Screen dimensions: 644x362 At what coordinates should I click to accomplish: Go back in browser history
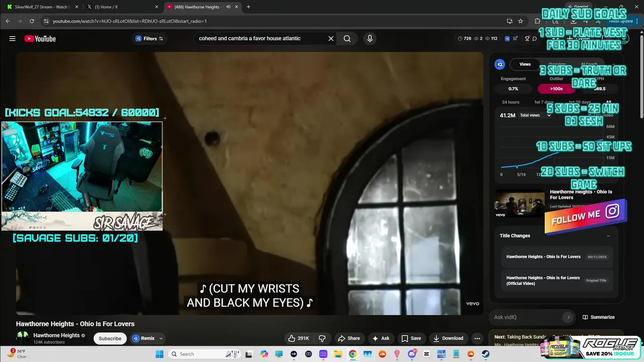[x=8, y=21]
